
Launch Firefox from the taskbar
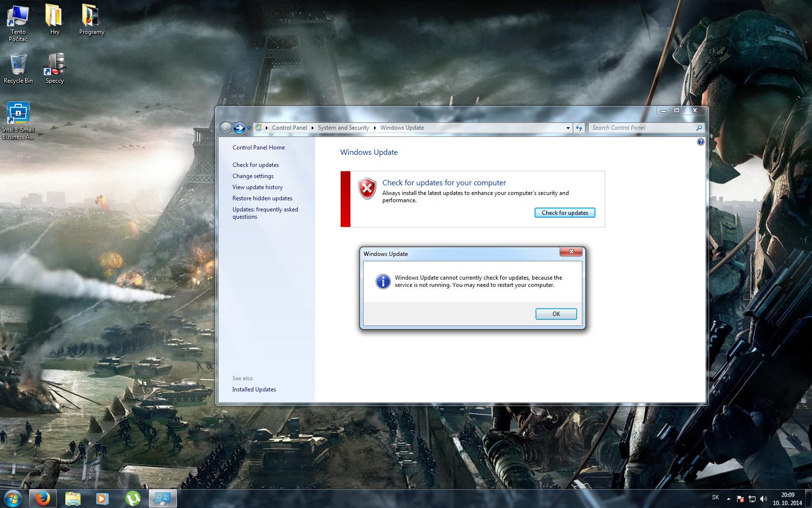click(43, 498)
